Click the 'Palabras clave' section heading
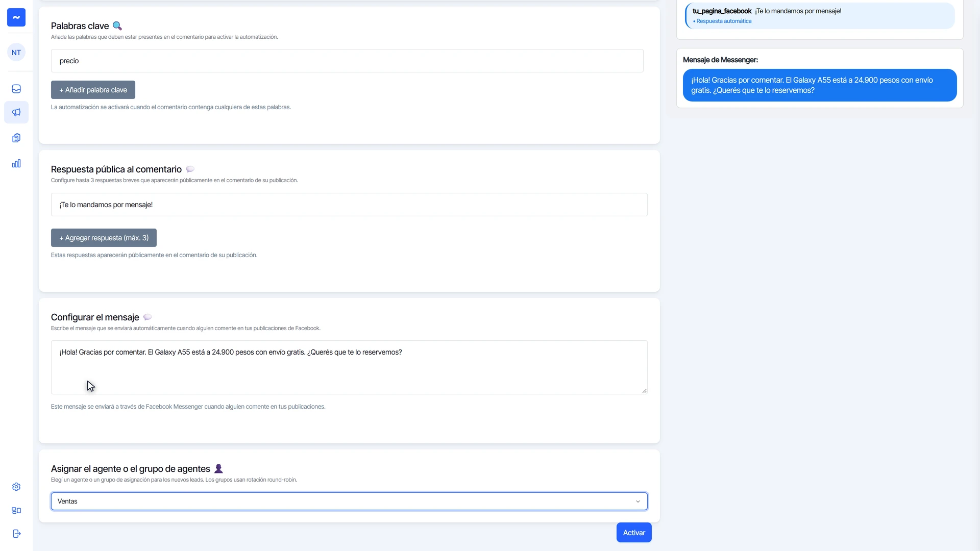This screenshot has height=551, width=980. click(80, 26)
